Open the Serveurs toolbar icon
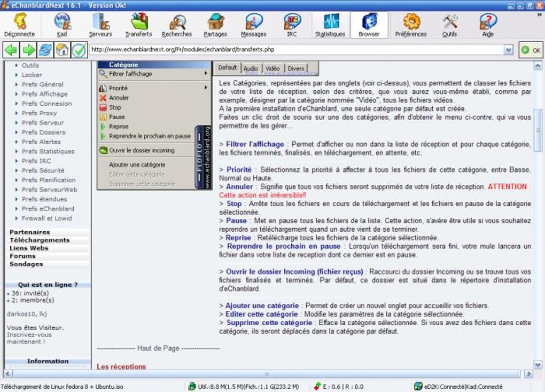545x392 pixels. tap(100, 25)
